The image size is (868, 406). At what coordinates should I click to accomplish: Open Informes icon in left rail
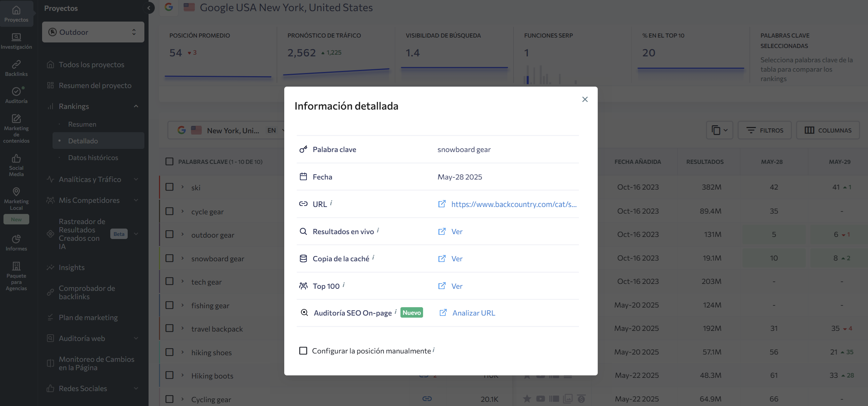coord(16,242)
